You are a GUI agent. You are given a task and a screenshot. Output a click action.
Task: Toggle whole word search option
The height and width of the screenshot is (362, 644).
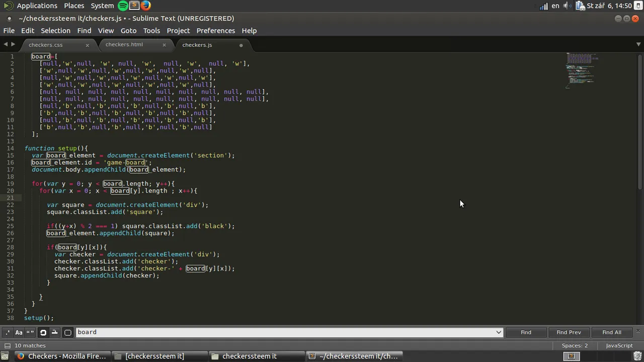30,332
